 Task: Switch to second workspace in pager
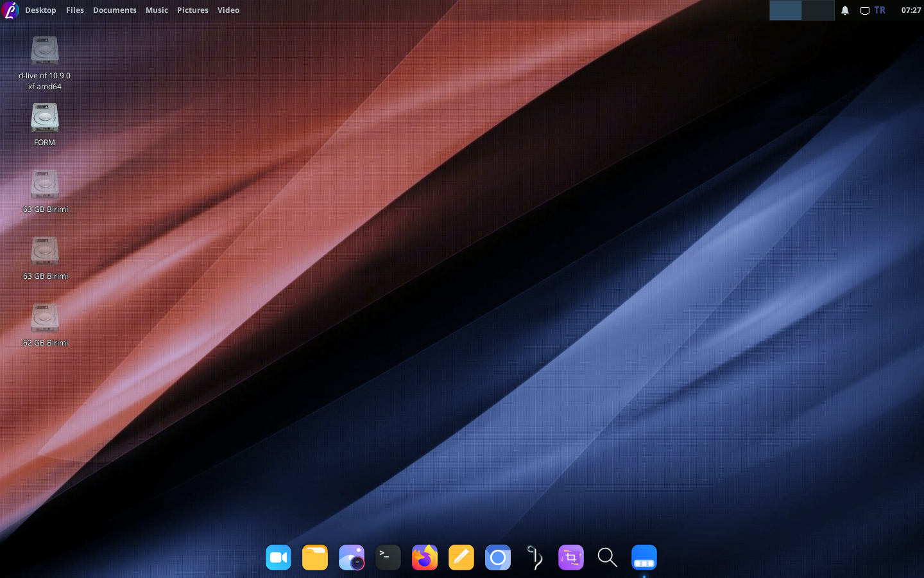[x=818, y=10]
